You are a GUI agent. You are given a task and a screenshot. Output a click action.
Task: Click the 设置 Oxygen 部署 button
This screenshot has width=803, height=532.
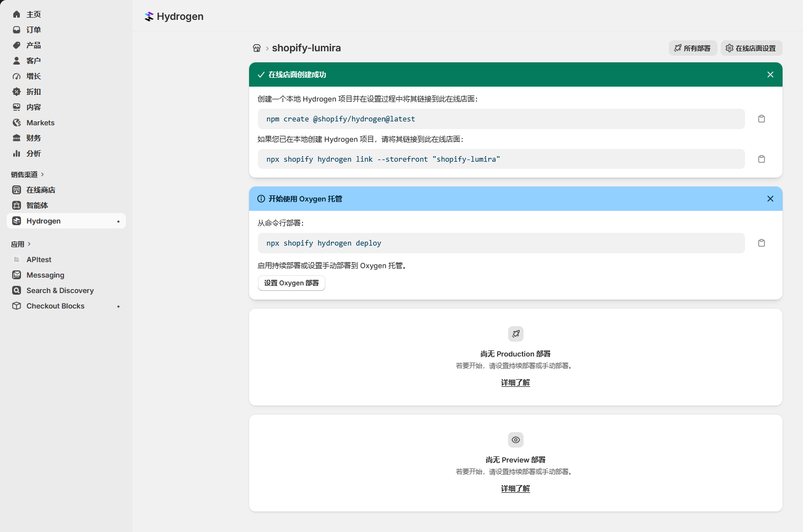[292, 283]
